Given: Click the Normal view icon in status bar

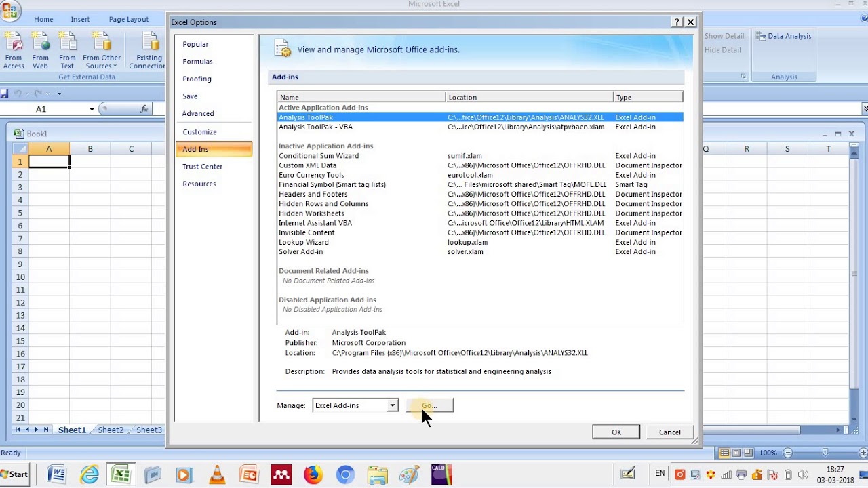Looking at the screenshot, I should (x=725, y=453).
